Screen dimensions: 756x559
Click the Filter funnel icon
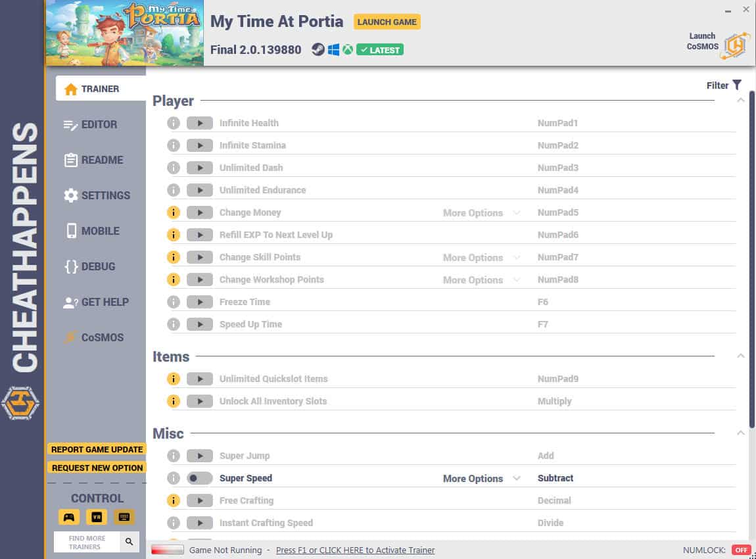737,85
